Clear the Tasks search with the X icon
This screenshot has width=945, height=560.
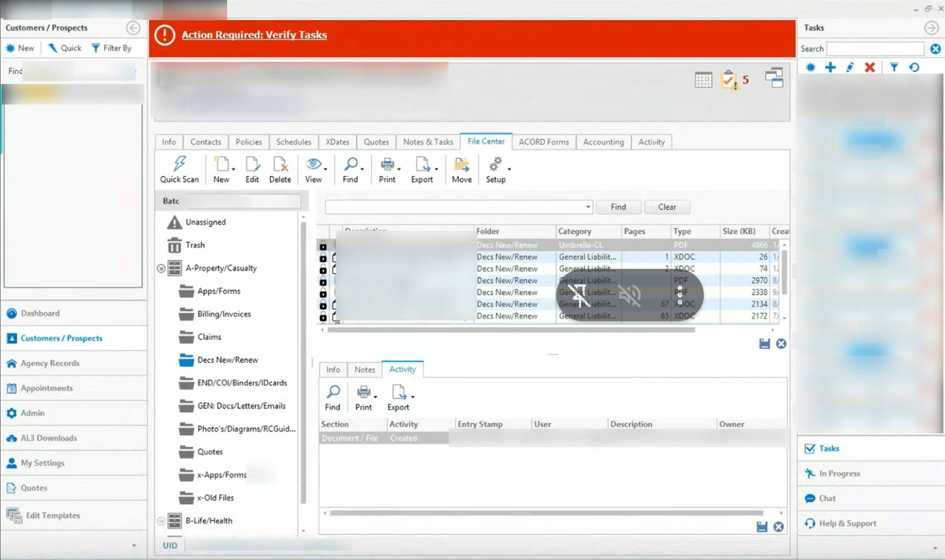935,49
